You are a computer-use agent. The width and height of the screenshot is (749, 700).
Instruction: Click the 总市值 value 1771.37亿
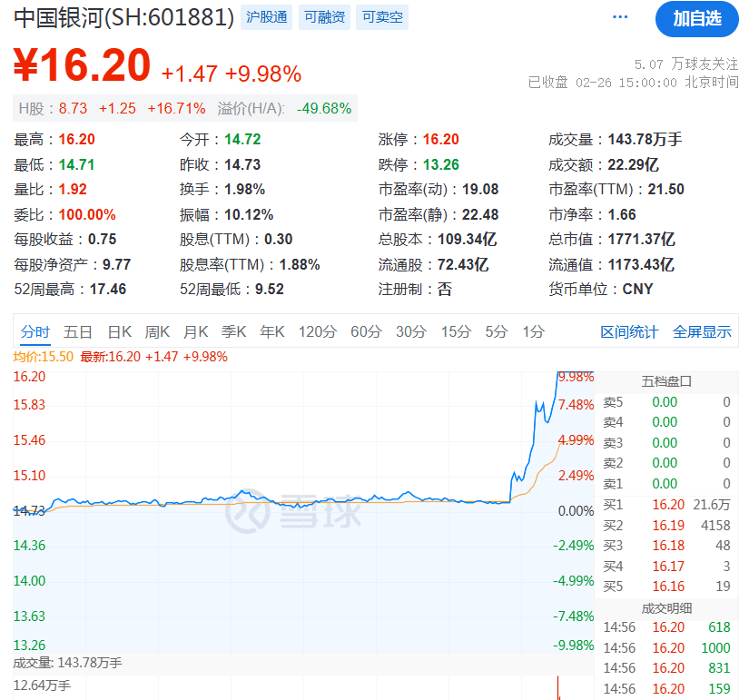pyautogui.click(x=642, y=239)
